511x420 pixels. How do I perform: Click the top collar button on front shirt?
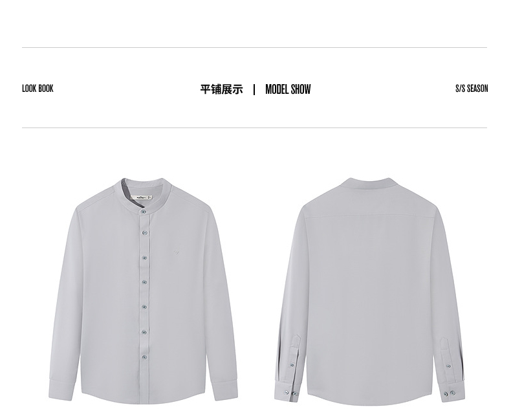(x=144, y=212)
